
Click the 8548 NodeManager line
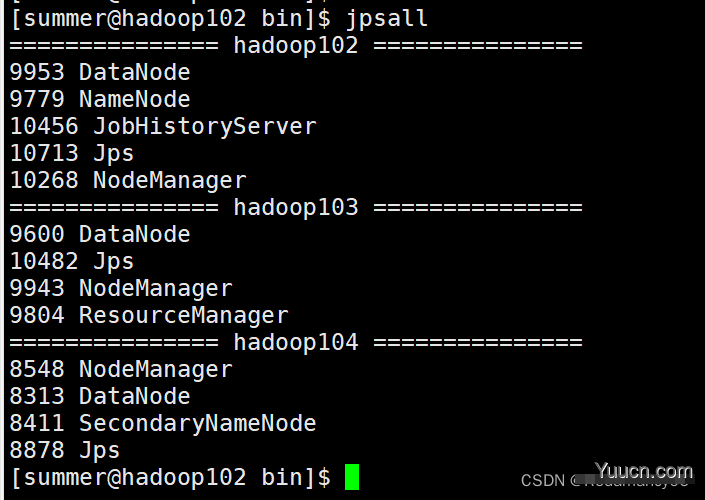click(x=121, y=369)
